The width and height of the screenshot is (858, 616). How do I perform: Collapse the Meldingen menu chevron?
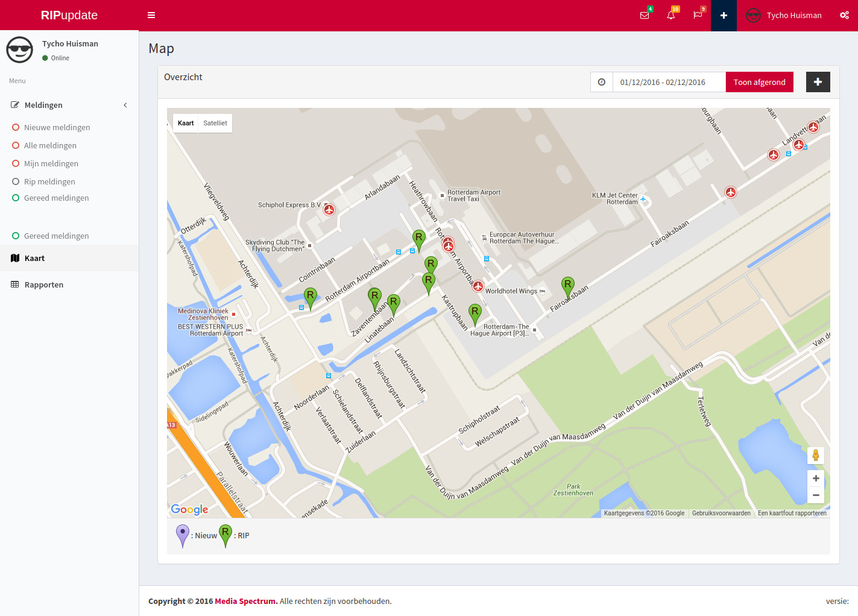tap(125, 105)
